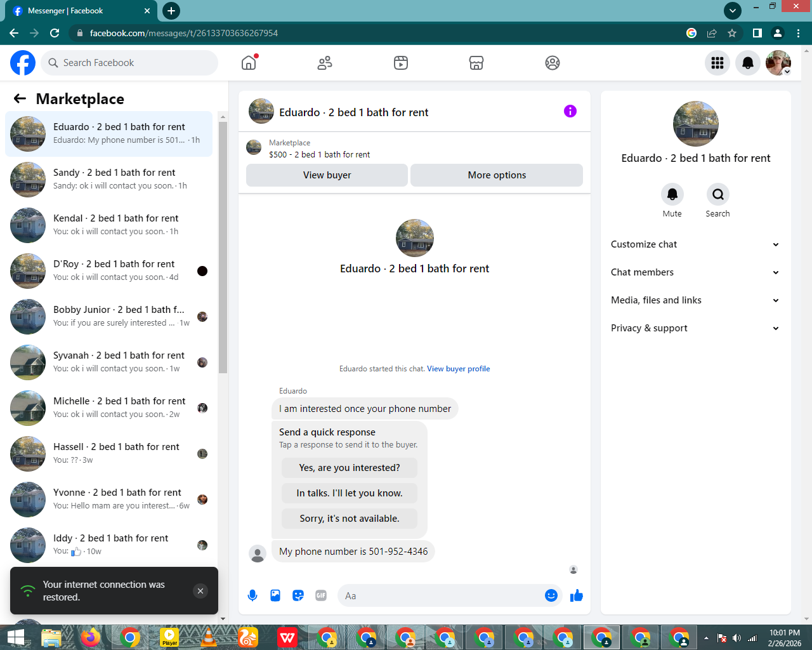This screenshot has width=812, height=650.
Task: Share this page via address bar icon
Action: (712, 33)
